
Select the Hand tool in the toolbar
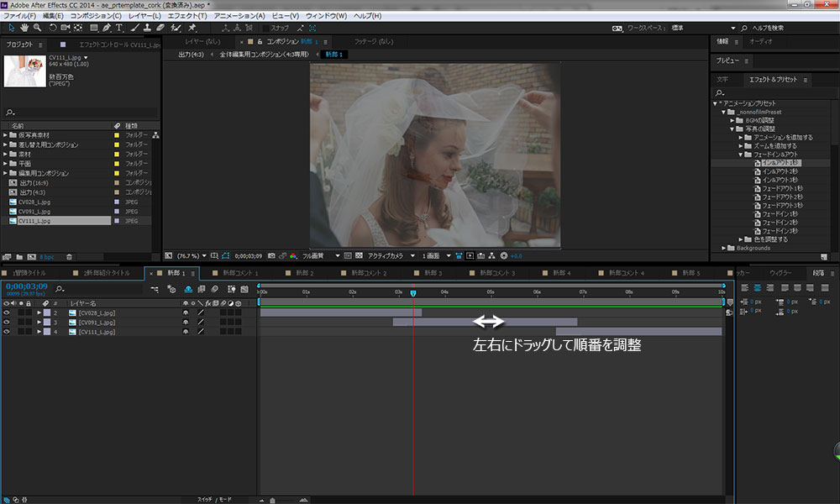click(24, 28)
